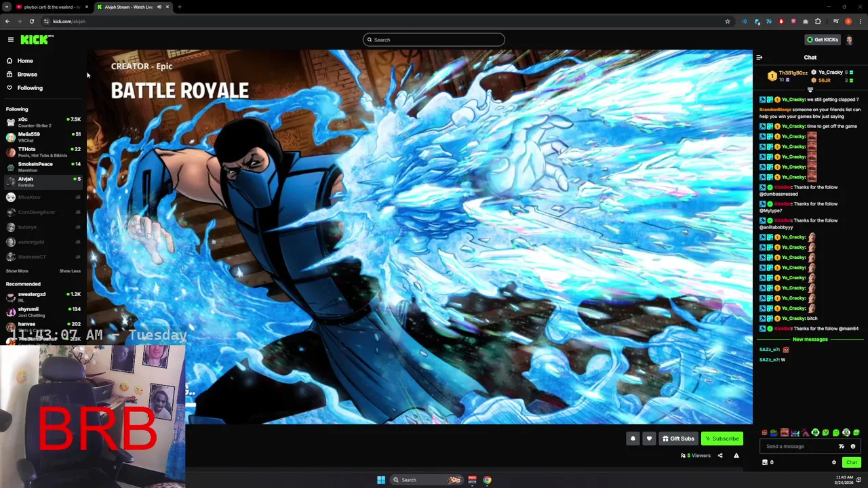View the 5 Viewers list

coord(696,455)
